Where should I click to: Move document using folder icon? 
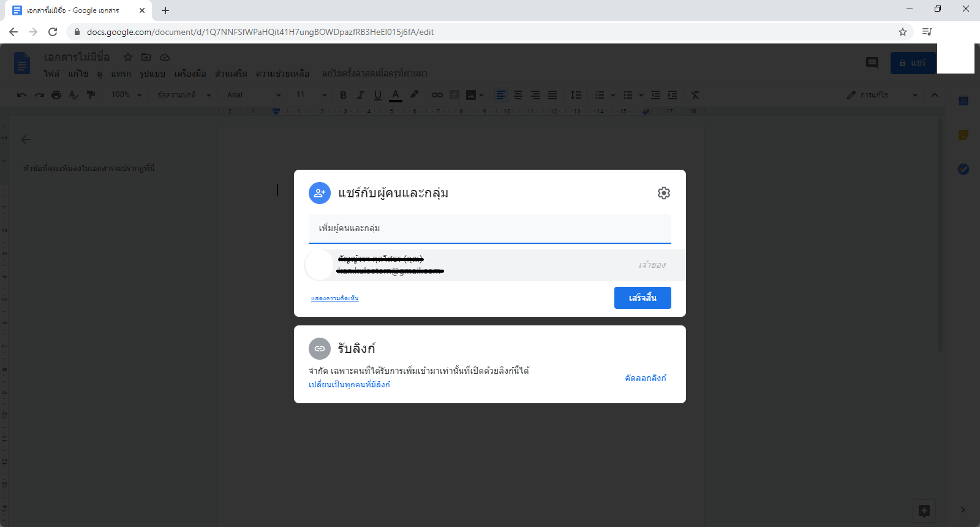tap(146, 57)
